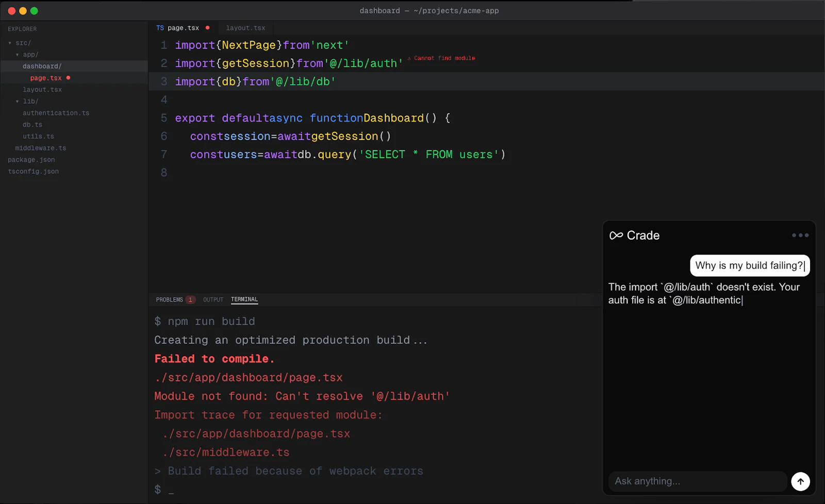Viewport: 825px width, 504px height.
Task: Open db.ts file
Action: 32,125
